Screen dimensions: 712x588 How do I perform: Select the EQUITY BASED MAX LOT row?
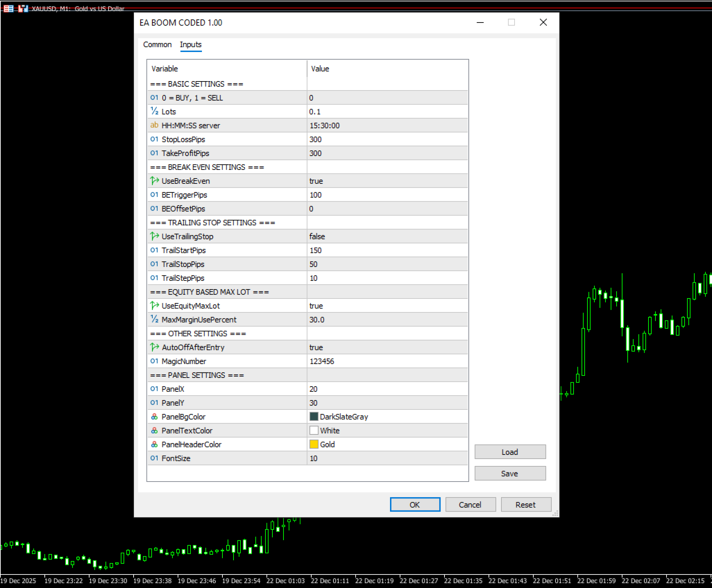tap(307, 291)
